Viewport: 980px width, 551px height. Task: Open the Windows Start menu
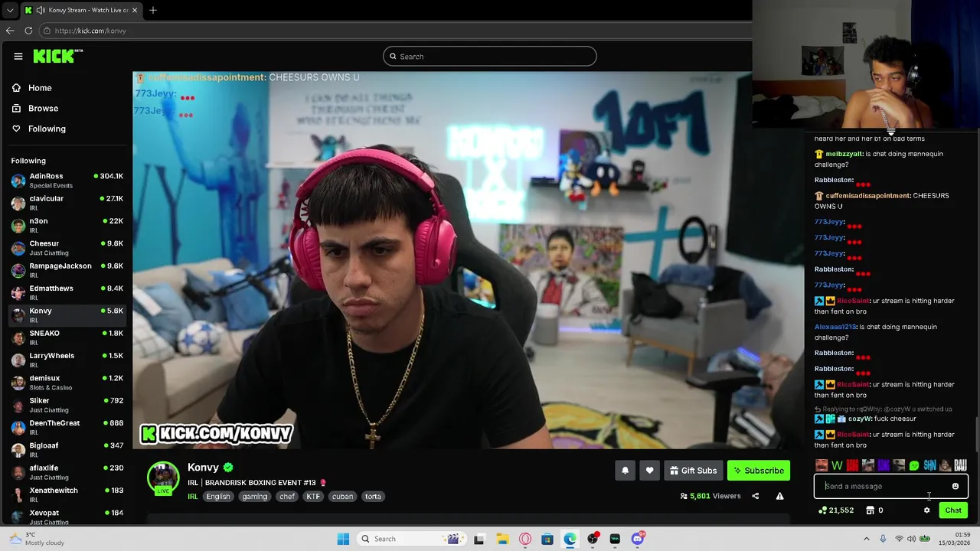343,539
